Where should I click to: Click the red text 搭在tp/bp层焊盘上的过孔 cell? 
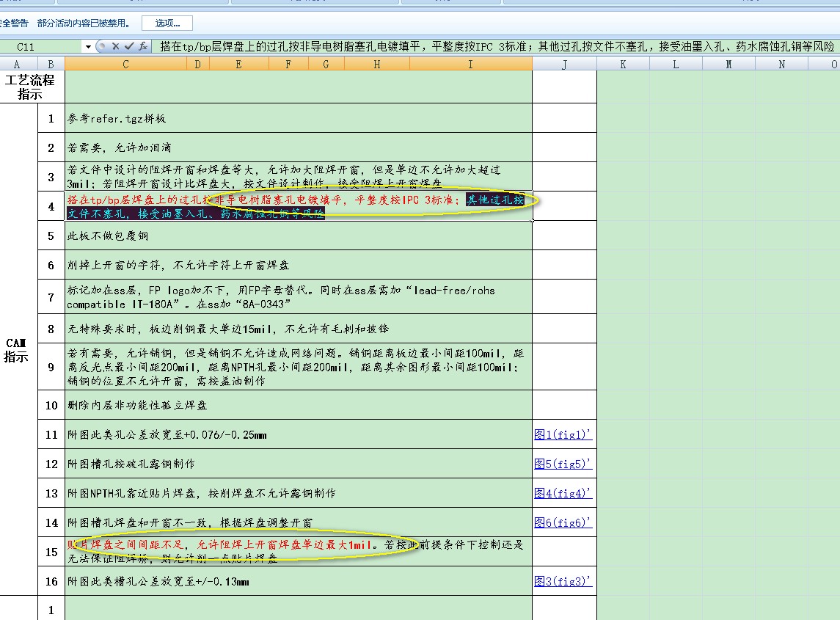(299, 206)
